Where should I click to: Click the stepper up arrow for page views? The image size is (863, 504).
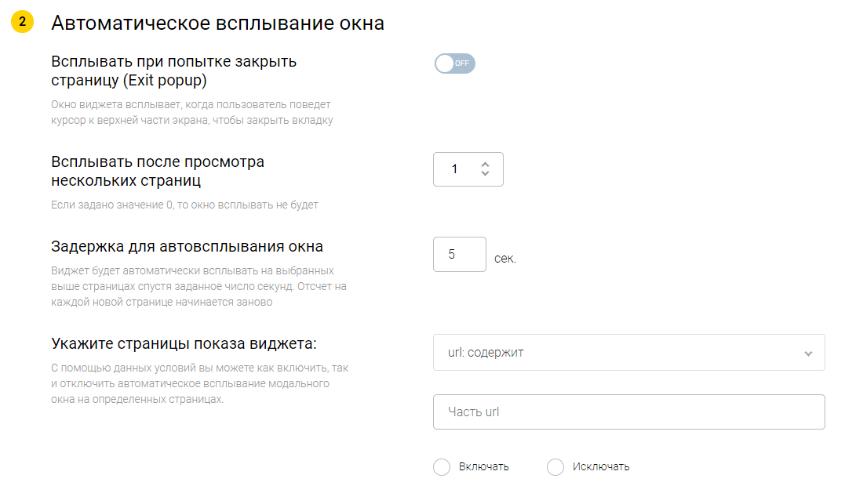(x=485, y=164)
